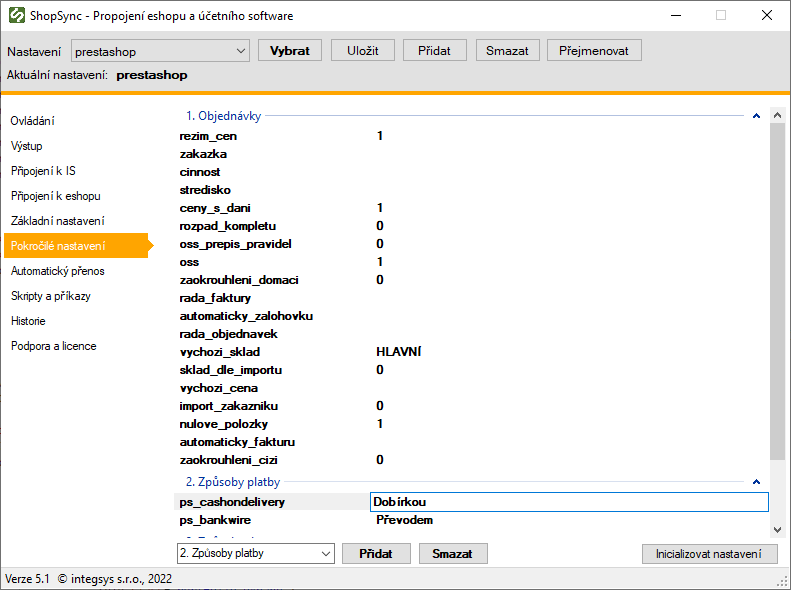Click the bottom Smazat button
Image resolution: width=791 pixels, height=590 pixels.
point(452,553)
